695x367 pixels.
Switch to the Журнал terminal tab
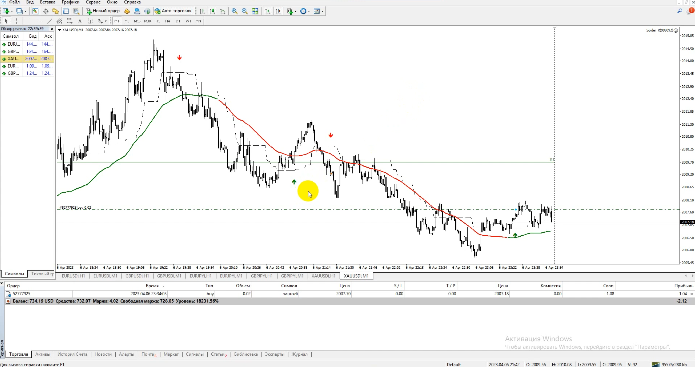300,354
